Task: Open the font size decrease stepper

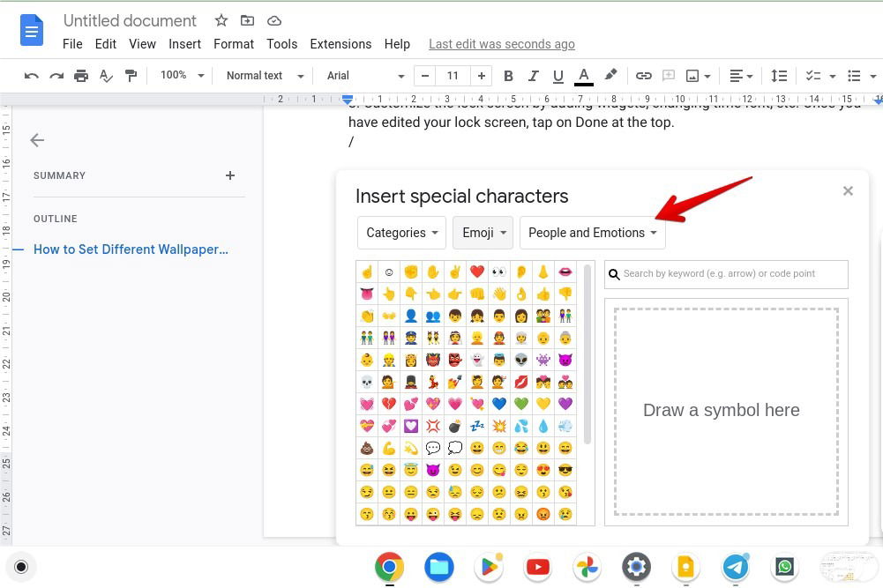Action: coord(424,76)
